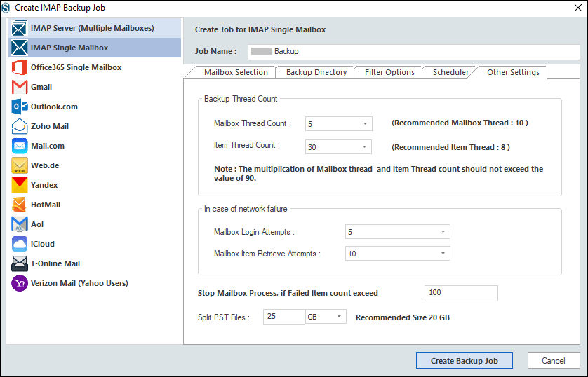Open the Filter Options tab
The height and width of the screenshot is (377, 588).
(389, 72)
